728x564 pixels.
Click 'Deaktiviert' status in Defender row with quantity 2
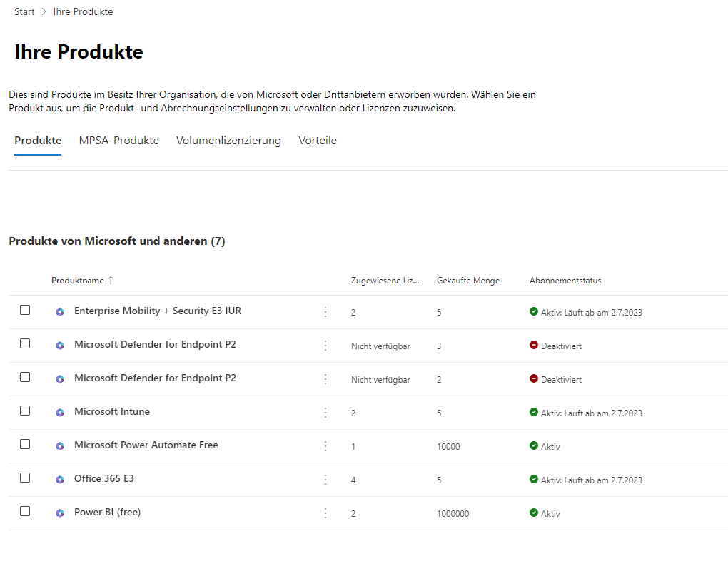561,380
